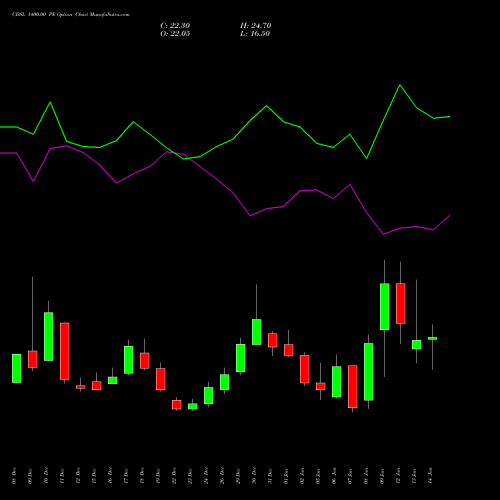Click the green candlestick for 08 Dec

17,368
